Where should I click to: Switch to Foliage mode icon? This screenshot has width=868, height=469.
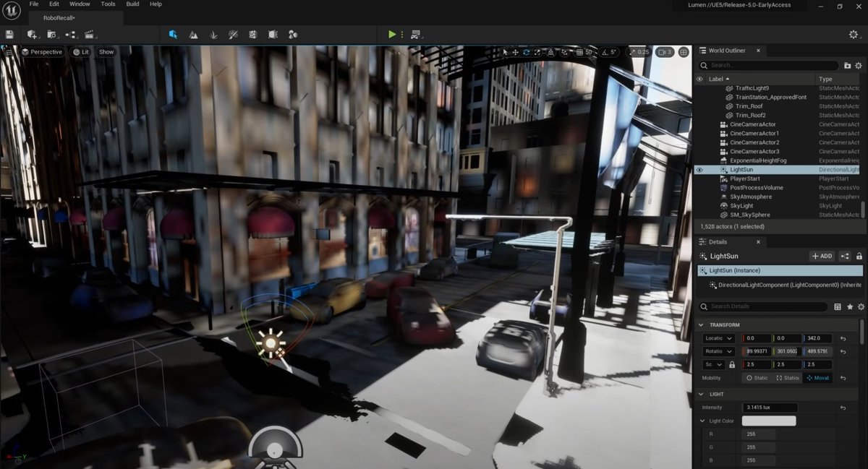pos(213,34)
